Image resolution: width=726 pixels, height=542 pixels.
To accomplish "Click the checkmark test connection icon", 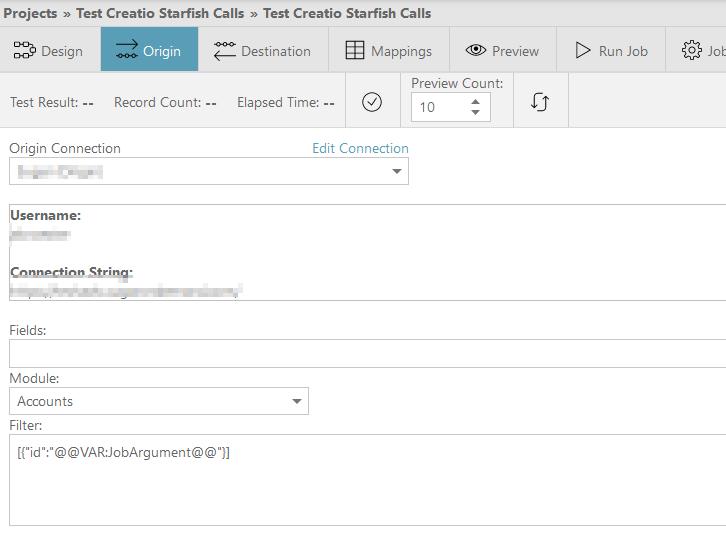I will point(372,102).
